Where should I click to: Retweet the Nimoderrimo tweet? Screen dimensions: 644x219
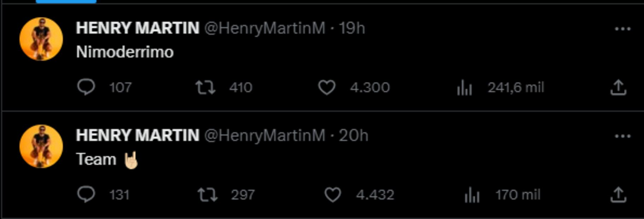206,87
